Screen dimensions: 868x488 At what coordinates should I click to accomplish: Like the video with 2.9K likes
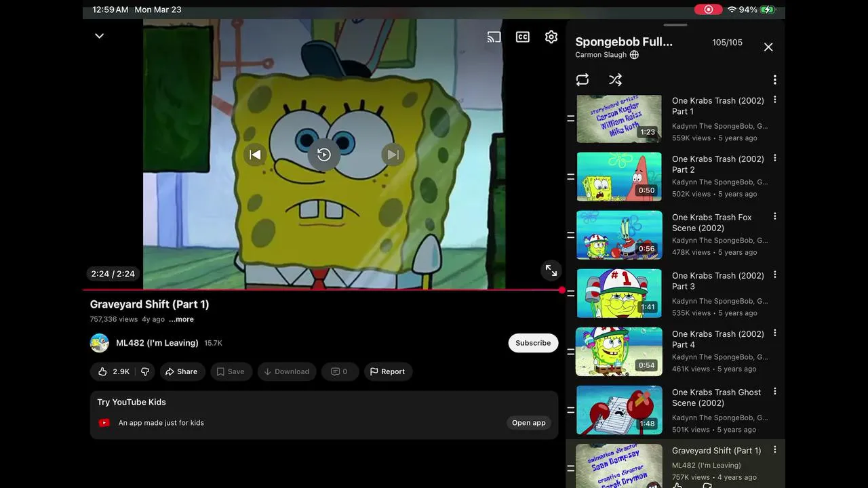(x=114, y=371)
